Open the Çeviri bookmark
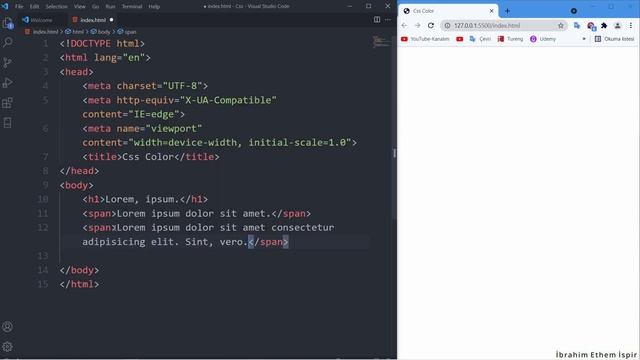640x360 pixels. (x=480, y=39)
